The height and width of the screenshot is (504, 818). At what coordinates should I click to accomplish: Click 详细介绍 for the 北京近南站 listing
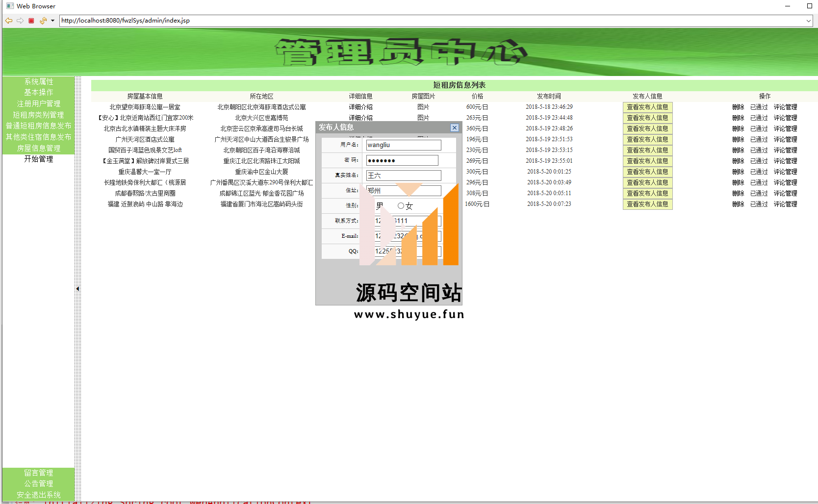click(x=360, y=118)
